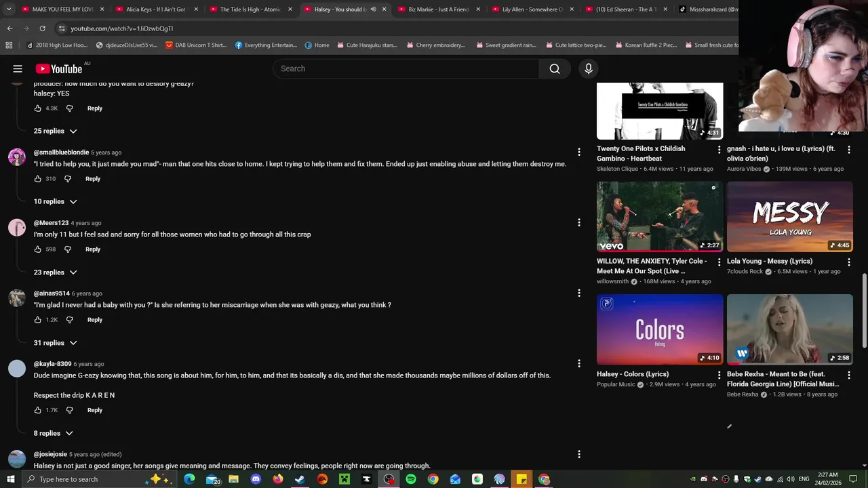The width and height of the screenshot is (868, 488).
Task: Reply to the @Meers123 comment
Action: [93, 249]
